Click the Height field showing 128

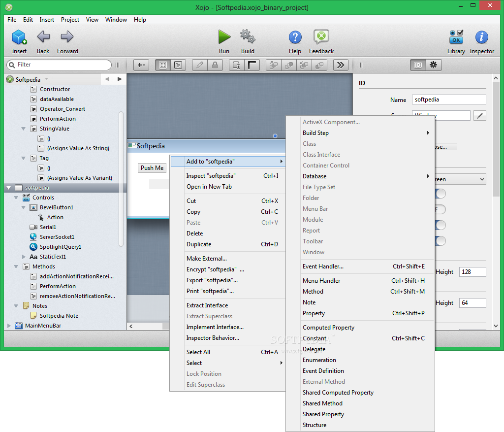coord(472,272)
